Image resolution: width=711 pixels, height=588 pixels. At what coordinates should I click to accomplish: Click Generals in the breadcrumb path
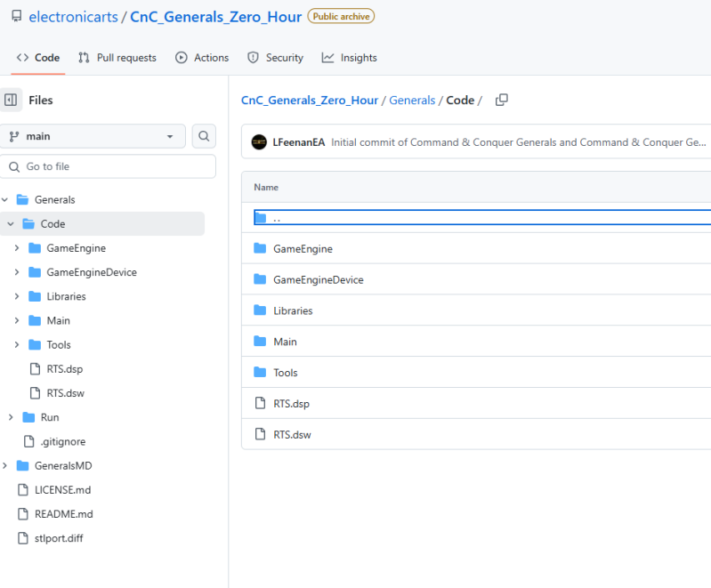coord(412,101)
